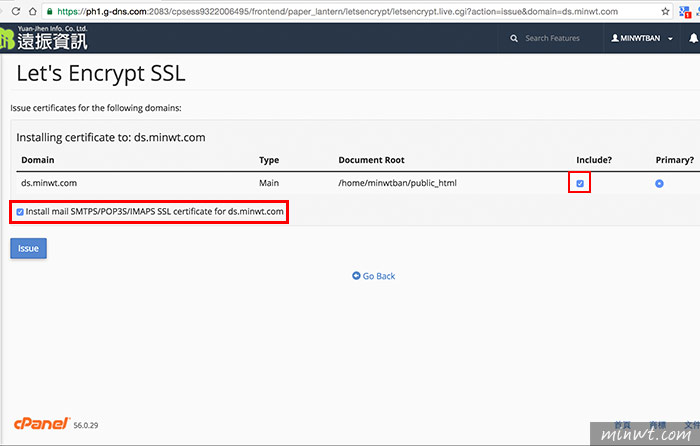Click the browser home icon
This screenshot has width=700, height=446.
pyautogui.click(x=33, y=11)
